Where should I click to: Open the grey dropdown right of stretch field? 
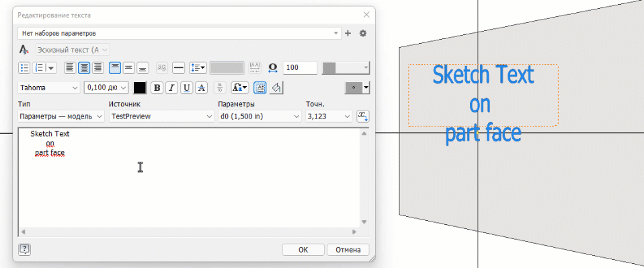346,68
